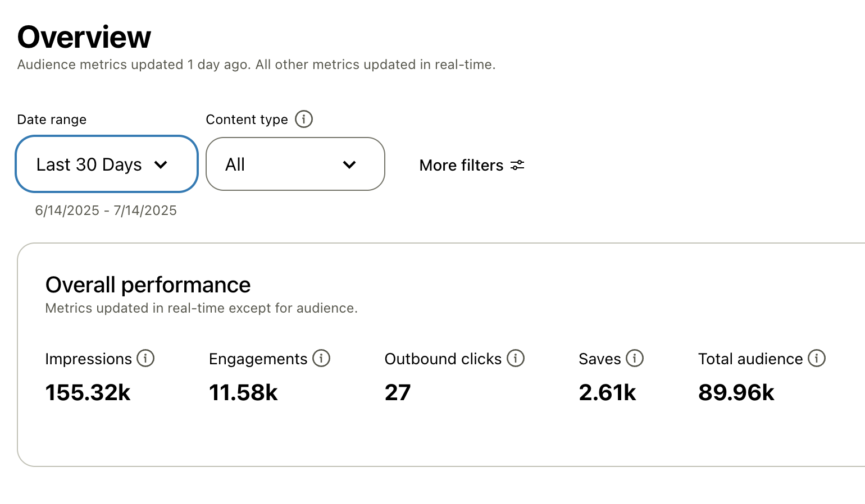Click the Overview heading
Viewport: 865px width, 504px height.
click(x=84, y=37)
